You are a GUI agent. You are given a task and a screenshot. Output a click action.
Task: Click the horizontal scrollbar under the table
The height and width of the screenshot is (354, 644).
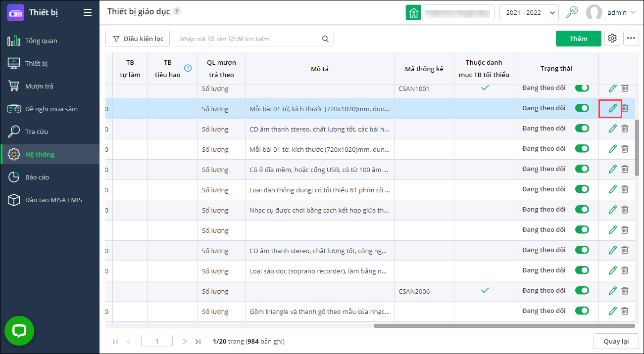point(504,326)
